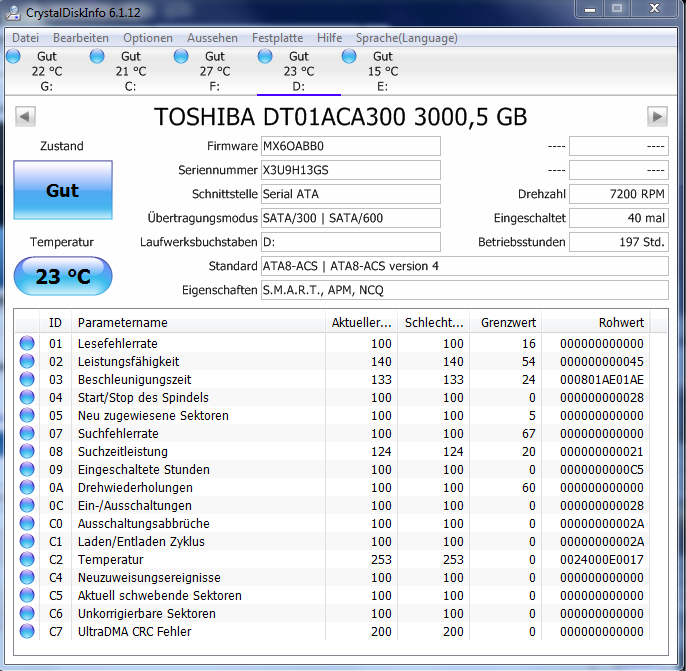The image size is (686, 671).
Task: Click status orb of Drehwiederholungen row
Action: (x=27, y=487)
